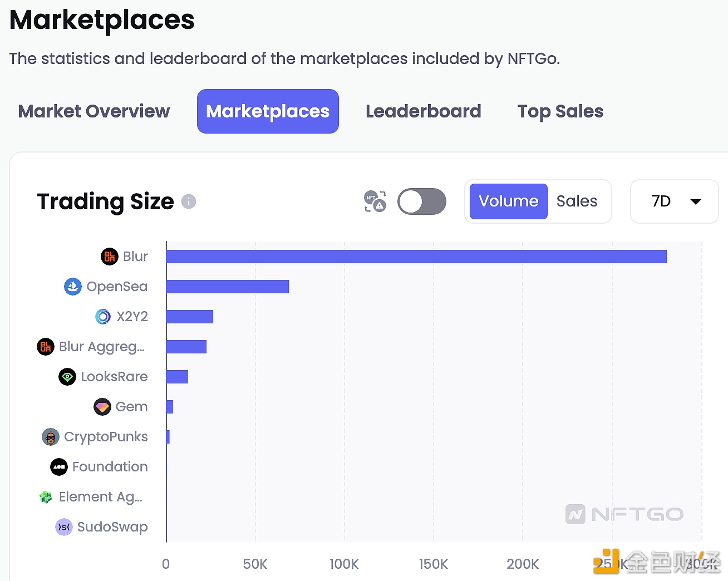
Task: Click the dropdown arrow beside 7D
Action: pyautogui.click(x=695, y=201)
